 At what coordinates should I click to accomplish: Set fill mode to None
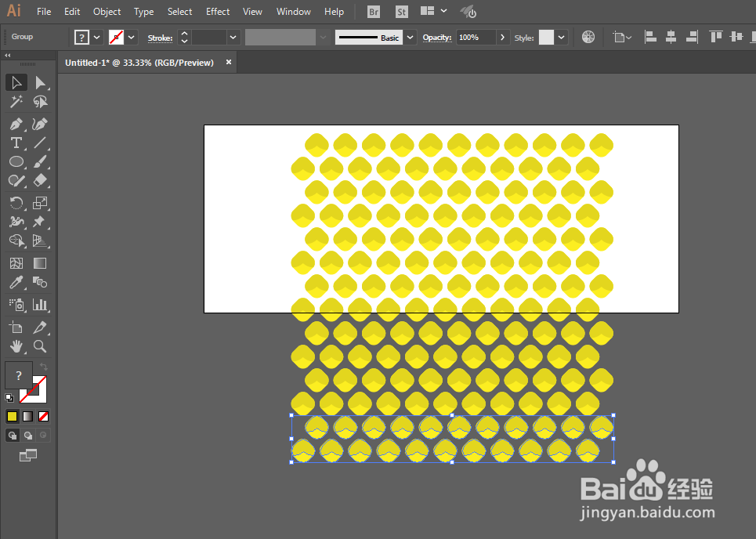pos(43,417)
